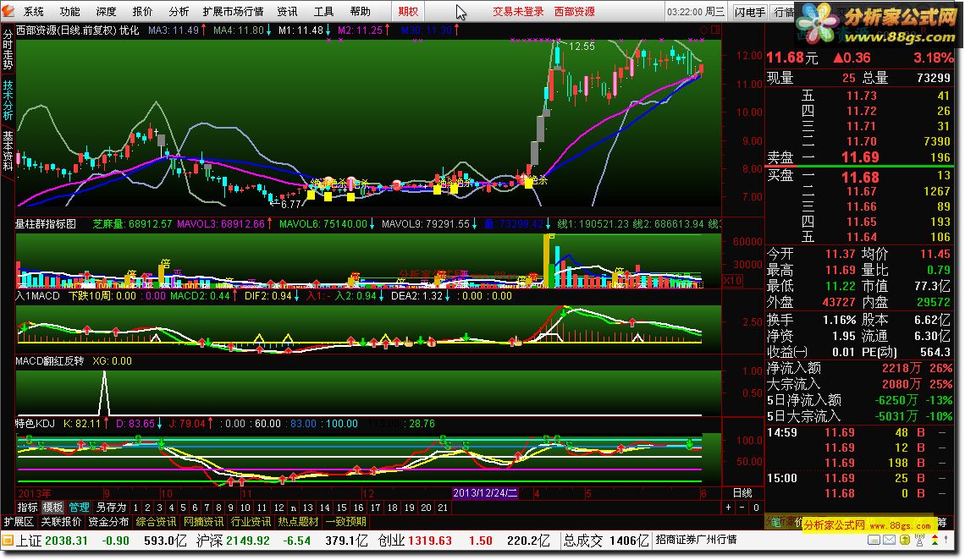965x560 pixels.
Task: Switch to 技术分析 side tab
Action: point(8,100)
